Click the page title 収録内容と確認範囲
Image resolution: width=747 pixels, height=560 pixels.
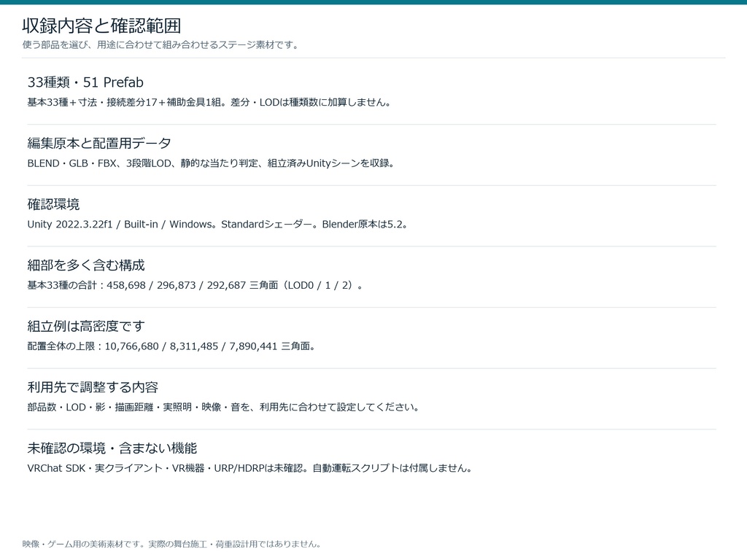[x=101, y=26]
